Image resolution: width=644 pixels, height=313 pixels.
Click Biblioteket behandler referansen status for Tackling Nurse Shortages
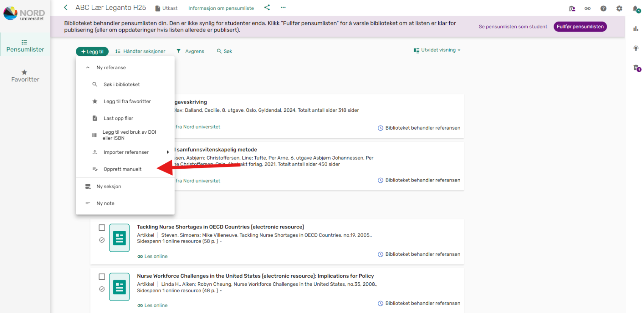click(419, 254)
